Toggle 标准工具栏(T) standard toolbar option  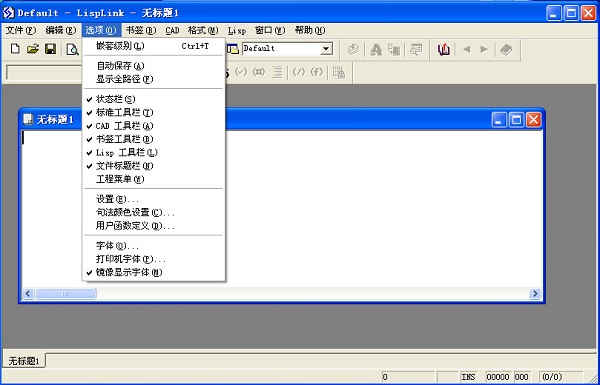point(153,113)
